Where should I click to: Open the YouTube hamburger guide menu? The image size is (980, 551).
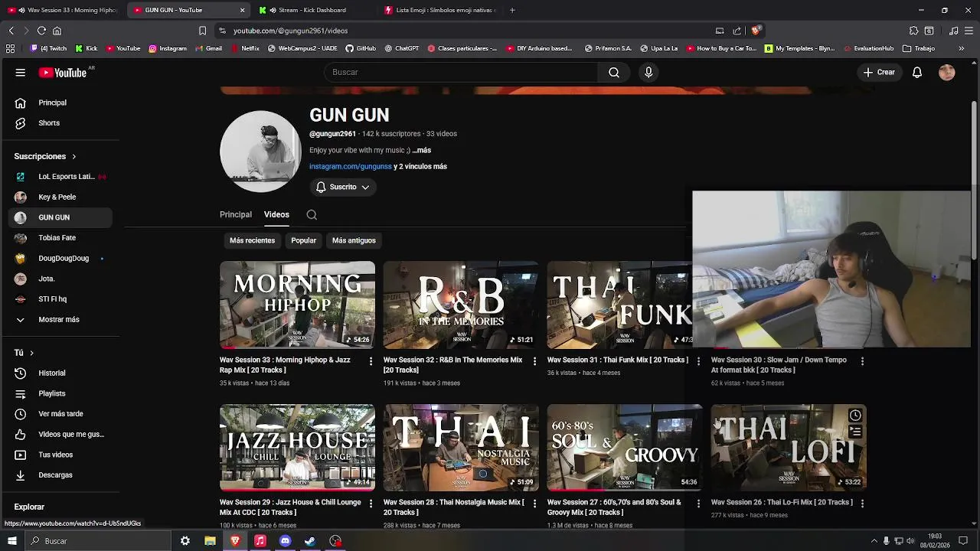click(x=21, y=73)
